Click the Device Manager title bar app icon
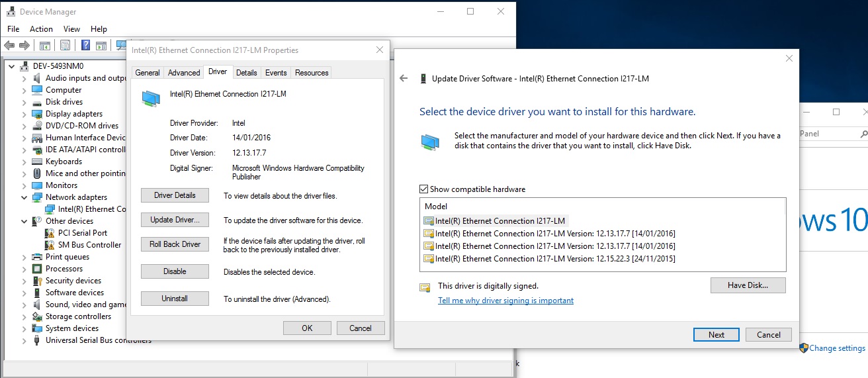The height and width of the screenshot is (378, 868). (11, 12)
